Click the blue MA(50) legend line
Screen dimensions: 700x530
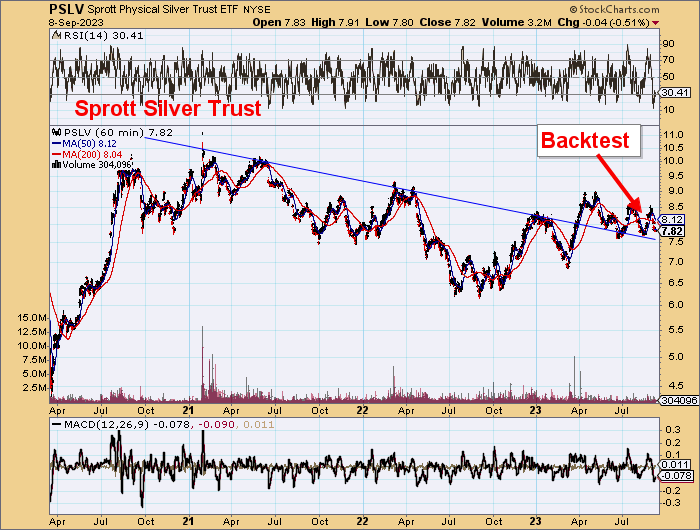[57, 144]
